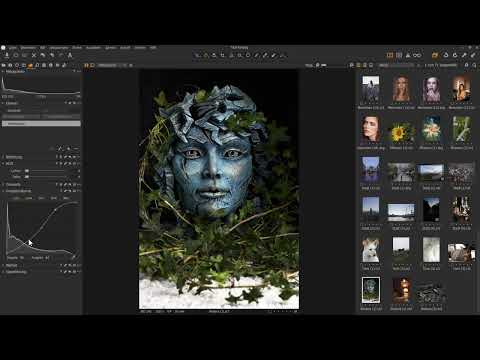Select the first cursor tool (Select pointer)
This screenshot has height=360, width=480.
(x=198, y=55)
